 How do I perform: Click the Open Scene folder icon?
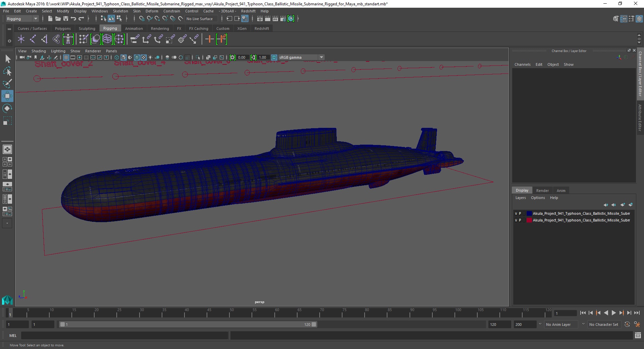click(58, 19)
